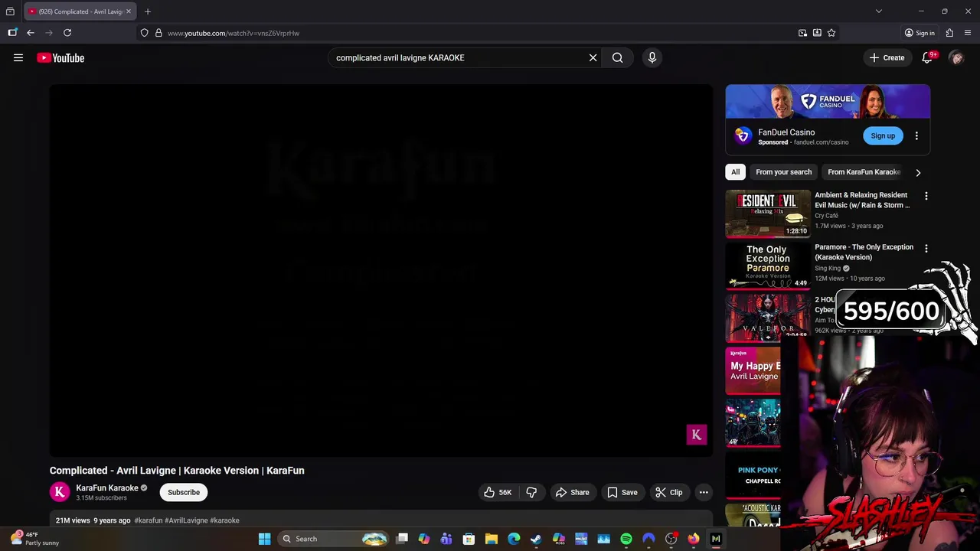This screenshot has height=551, width=980.
Task: Share the video
Action: (572, 492)
